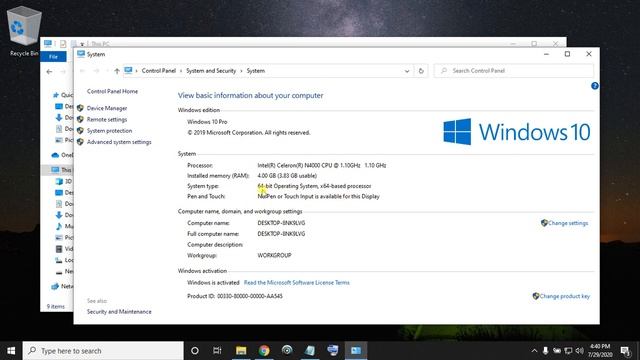Viewport: 640px width, 360px height.
Task: Click Back arrow in System window
Action: [82, 71]
